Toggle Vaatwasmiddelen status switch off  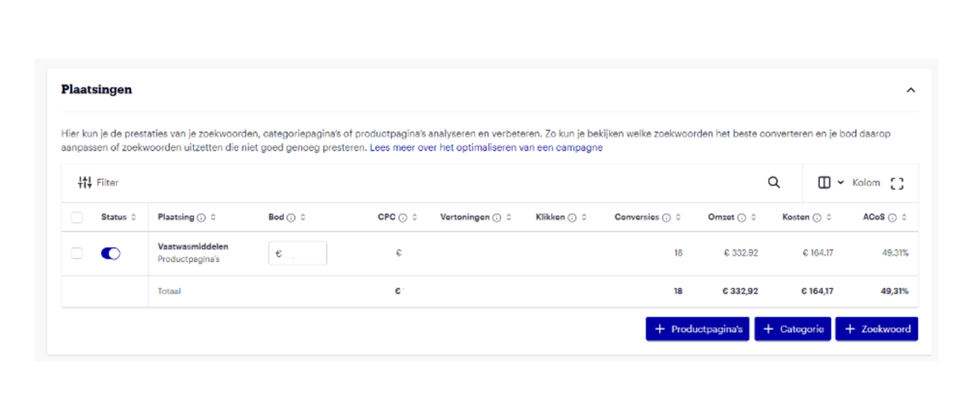point(111,253)
